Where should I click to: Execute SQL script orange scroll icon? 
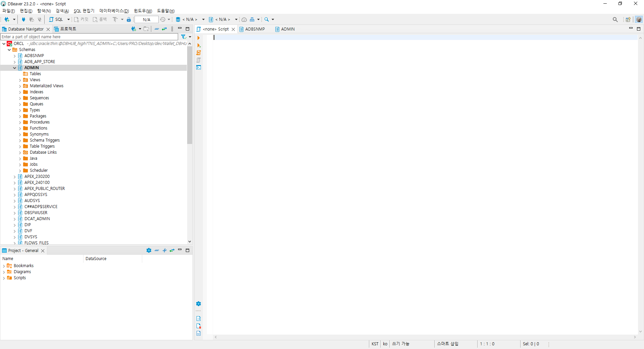point(199,53)
